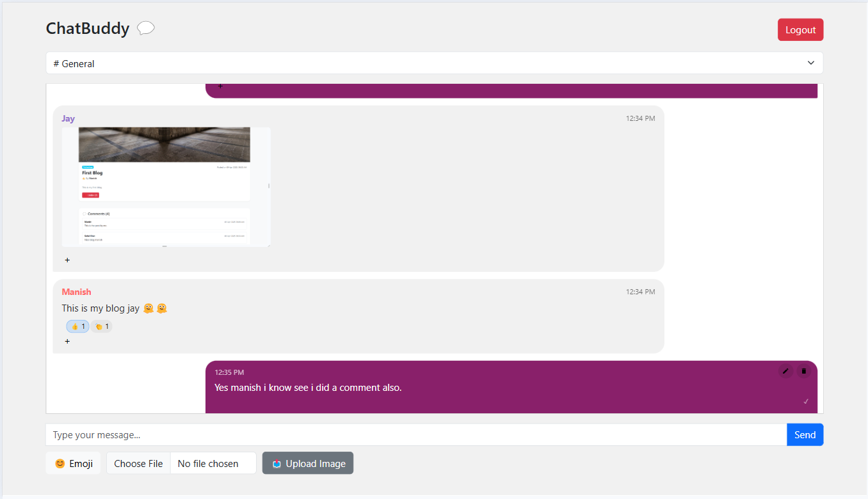Add reaction with plus under Jay's image
The image size is (868, 499).
[x=67, y=260]
